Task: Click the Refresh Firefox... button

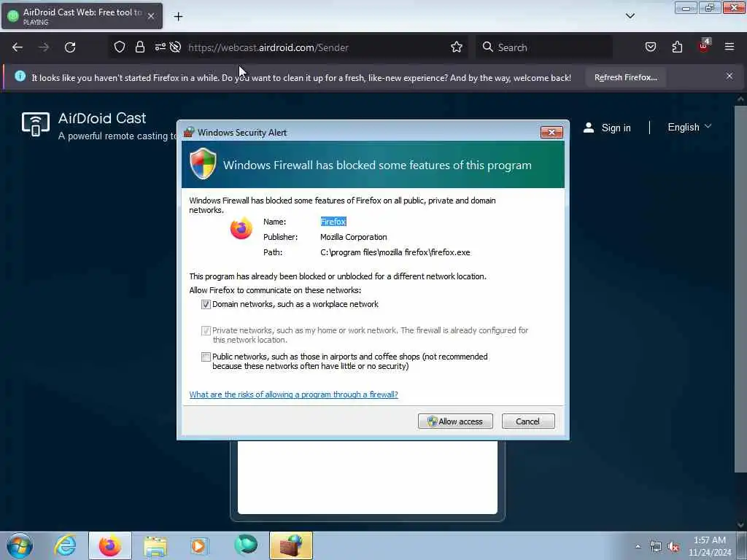Action: click(x=625, y=77)
